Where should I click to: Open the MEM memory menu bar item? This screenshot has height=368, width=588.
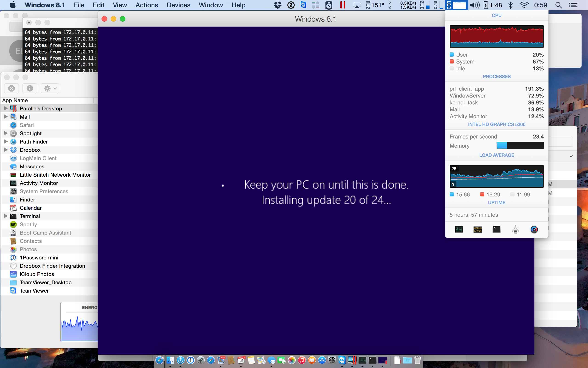tap(425, 5)
